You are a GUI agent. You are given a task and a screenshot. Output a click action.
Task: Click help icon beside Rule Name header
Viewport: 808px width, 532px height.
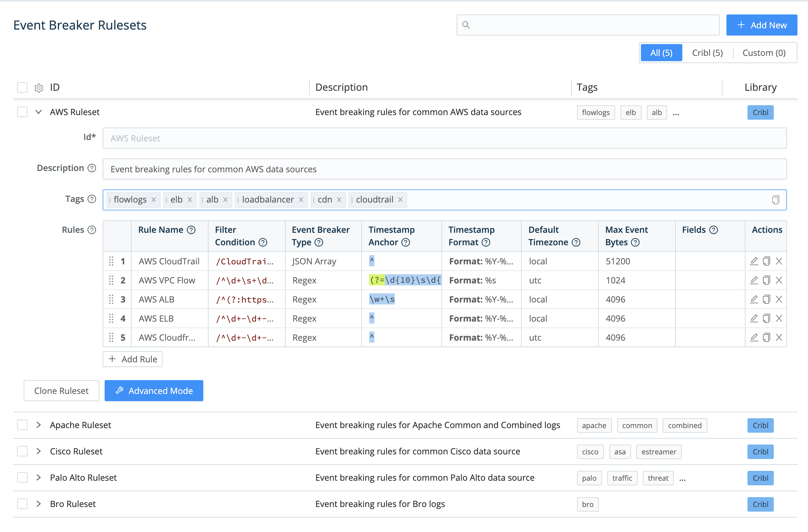pyautogui.click(x=191, y=230)
